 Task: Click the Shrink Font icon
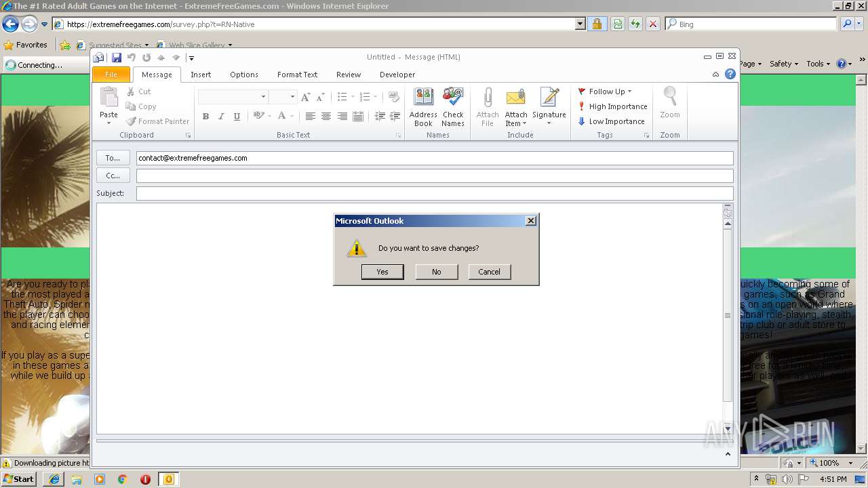click(x=320, y=97)
